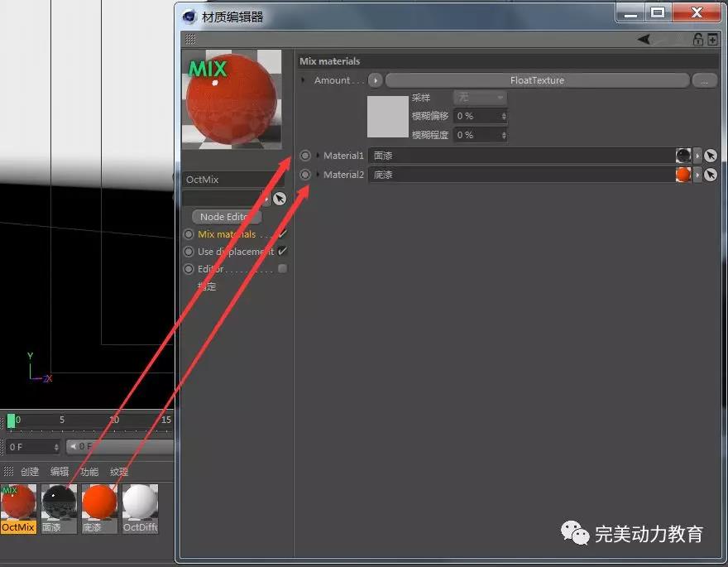
Task: Select the OctDiffuse white material thumbnail
Action: click(140, 504)
